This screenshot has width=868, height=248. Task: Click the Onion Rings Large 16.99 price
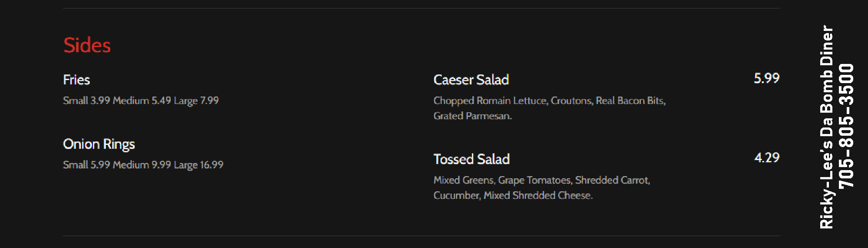point(199,165)
